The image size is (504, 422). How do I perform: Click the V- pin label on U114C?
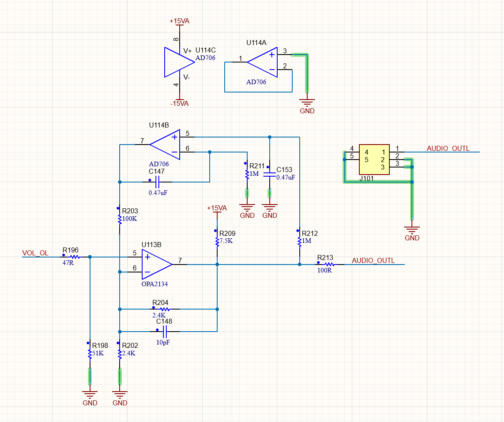click(x=187, y=77)
